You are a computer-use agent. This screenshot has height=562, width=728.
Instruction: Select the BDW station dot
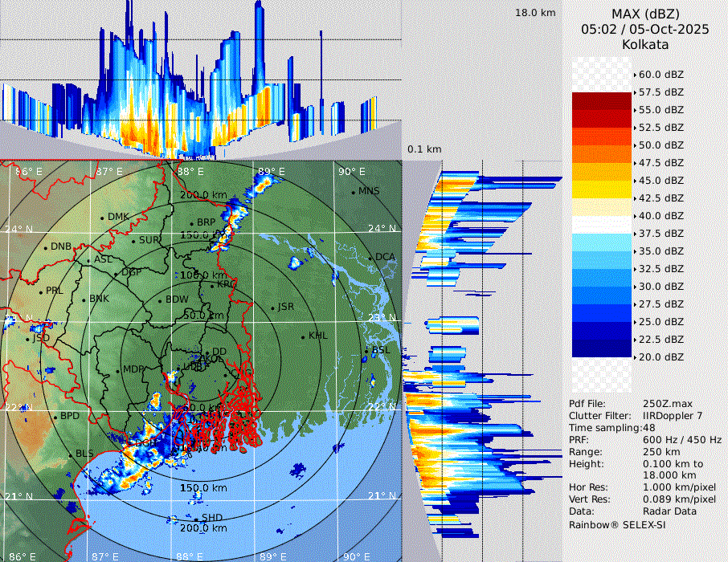(x=161, y=300)
